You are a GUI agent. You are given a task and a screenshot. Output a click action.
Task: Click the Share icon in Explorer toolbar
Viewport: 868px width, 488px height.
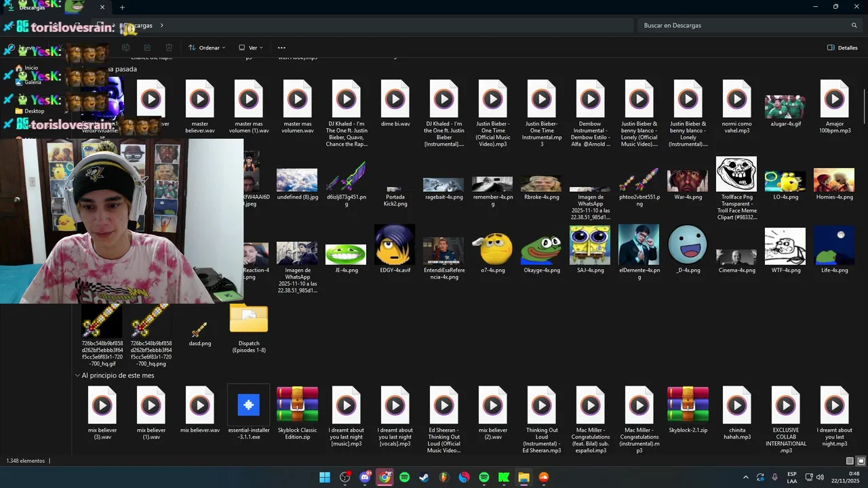click(x=147, y=47)
